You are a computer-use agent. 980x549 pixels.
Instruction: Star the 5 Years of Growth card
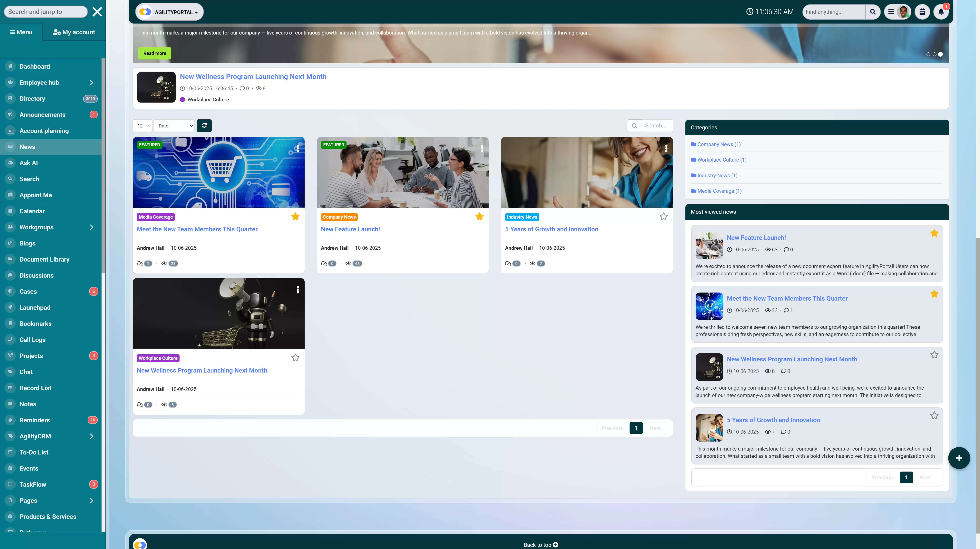tap(663, 216)
